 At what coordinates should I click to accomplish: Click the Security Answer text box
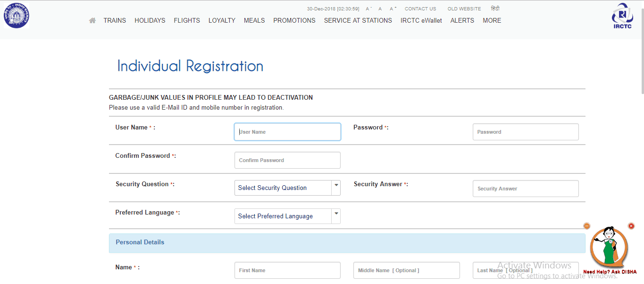pos(526,189)
